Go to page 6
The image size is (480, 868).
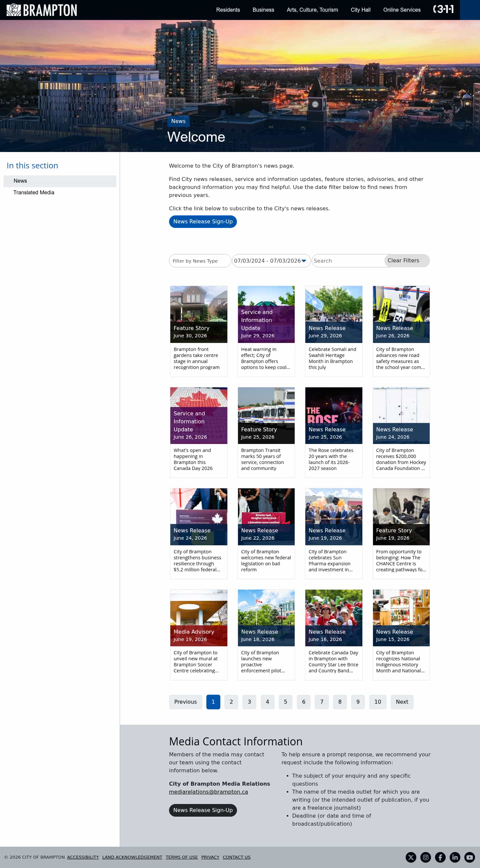(303, 702)
